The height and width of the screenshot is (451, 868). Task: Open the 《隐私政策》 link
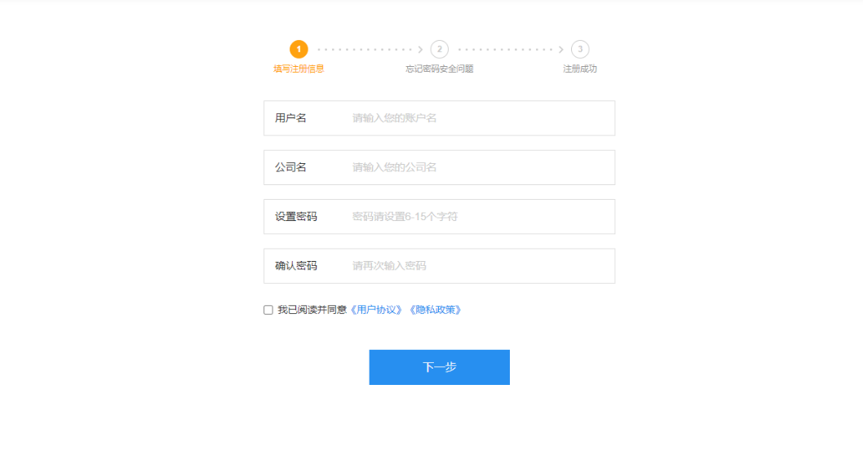tap(435, 310)
